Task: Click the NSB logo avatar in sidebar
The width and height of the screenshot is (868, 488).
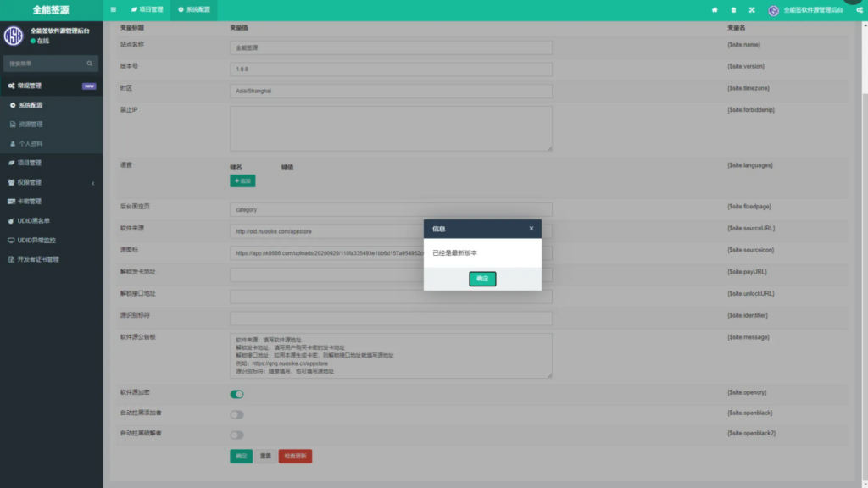Action: point(14,36)
